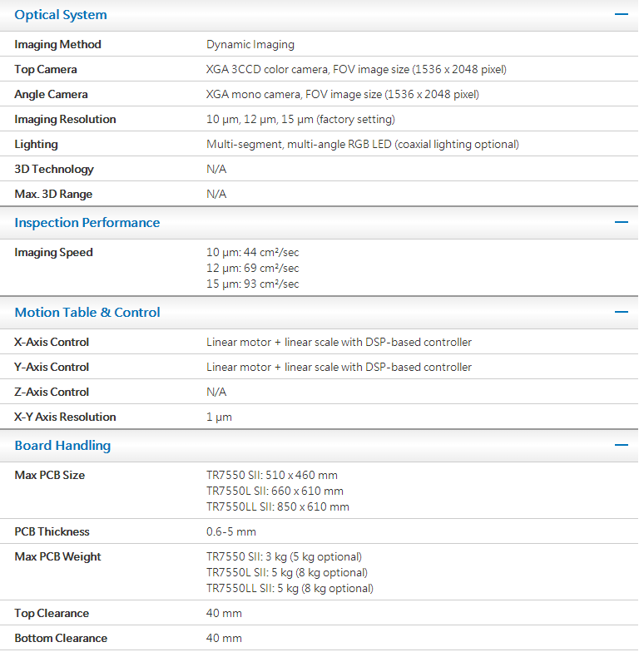Click the Imaging Resolution value text
This screenshot has height=652, width=644.
pos(300,120)
